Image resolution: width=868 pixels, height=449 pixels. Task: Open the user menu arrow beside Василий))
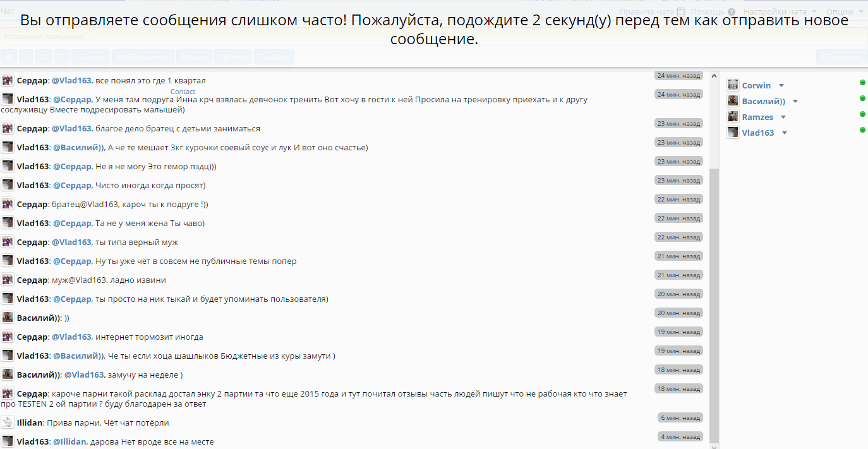[795, 102]
